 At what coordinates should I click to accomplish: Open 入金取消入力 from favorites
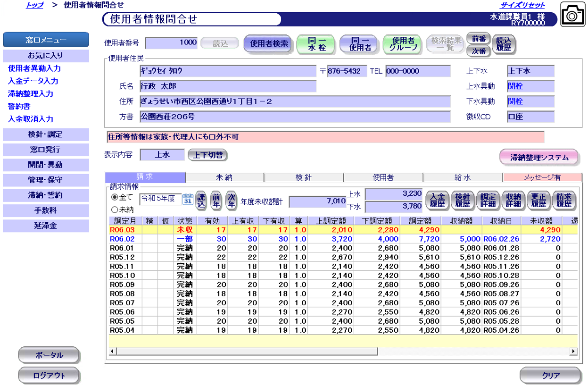[x=31, y=119]
